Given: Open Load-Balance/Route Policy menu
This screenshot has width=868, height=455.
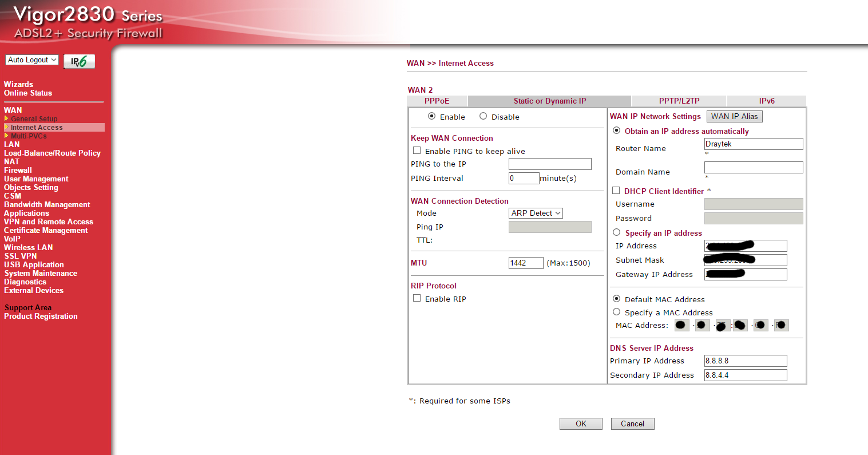Looking at the screenshot, I should coord(52,153).
